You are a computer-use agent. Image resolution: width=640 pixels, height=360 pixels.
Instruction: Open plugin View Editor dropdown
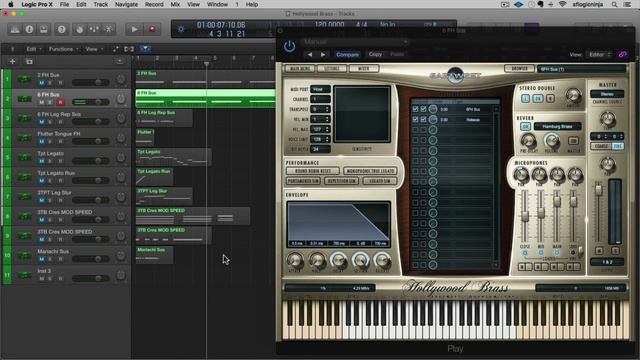click(600, 54)
